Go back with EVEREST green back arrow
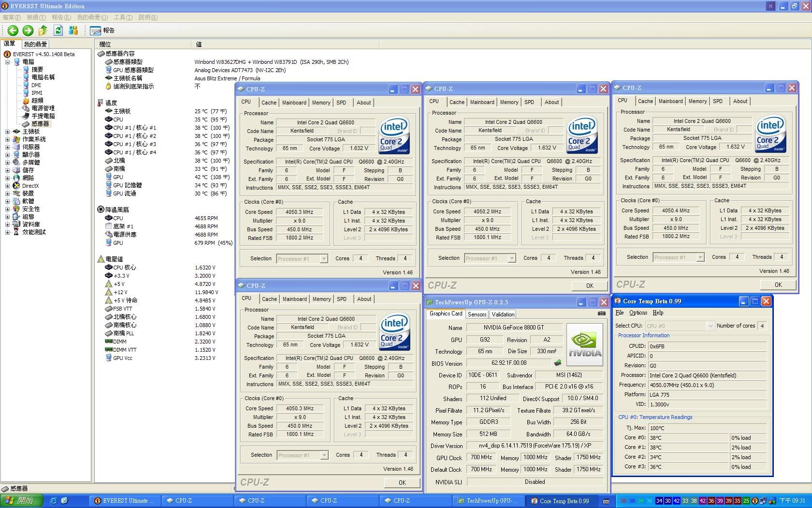The height and width of the screenshot is (508, 812). click(13, 30)
